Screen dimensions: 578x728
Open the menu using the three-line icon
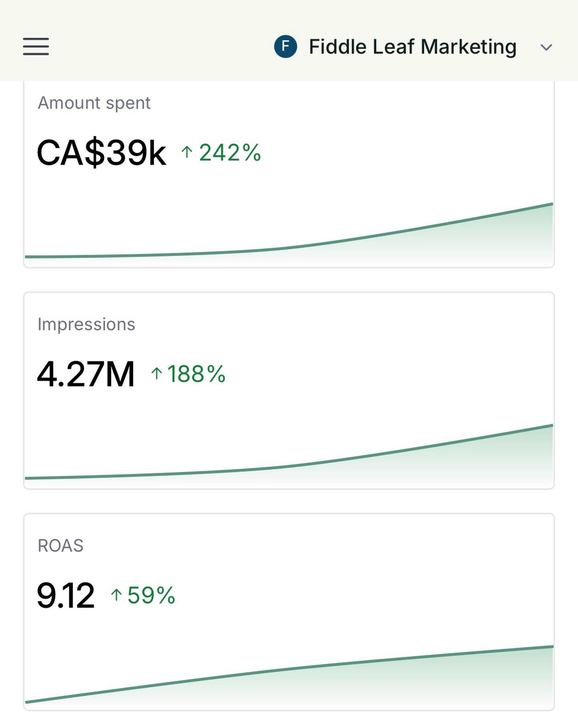pos(36,47)
